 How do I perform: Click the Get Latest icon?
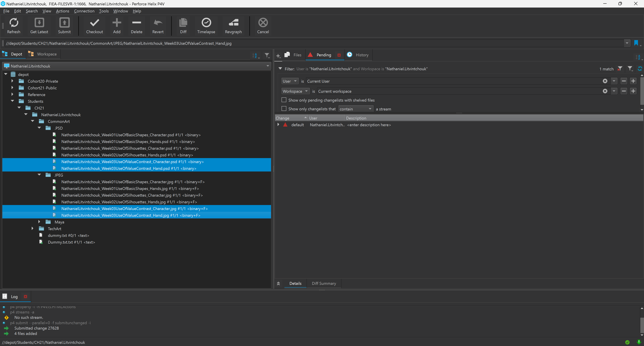[39, 23]
